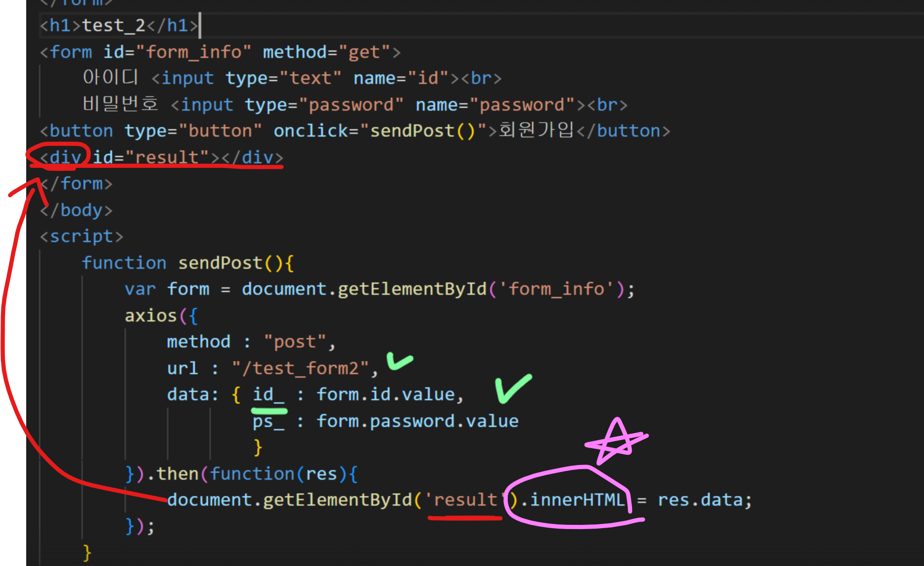Click the function sendPost() declaration
The height and width of the screenshot is (566, 924).
click(x=188, y=263)
